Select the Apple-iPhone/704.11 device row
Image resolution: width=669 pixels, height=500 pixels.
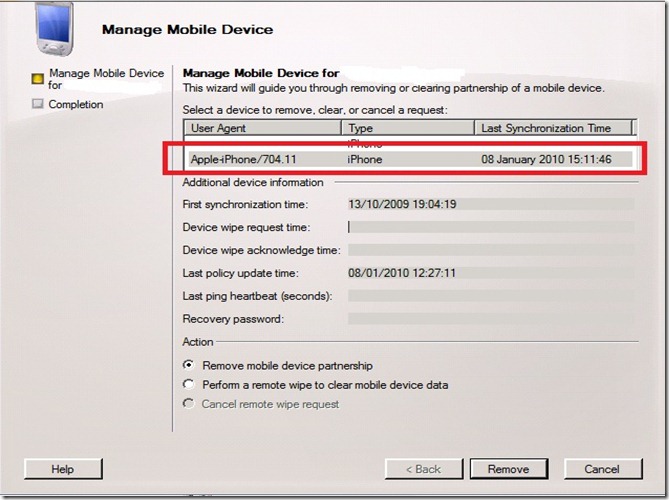coord(410,159)
